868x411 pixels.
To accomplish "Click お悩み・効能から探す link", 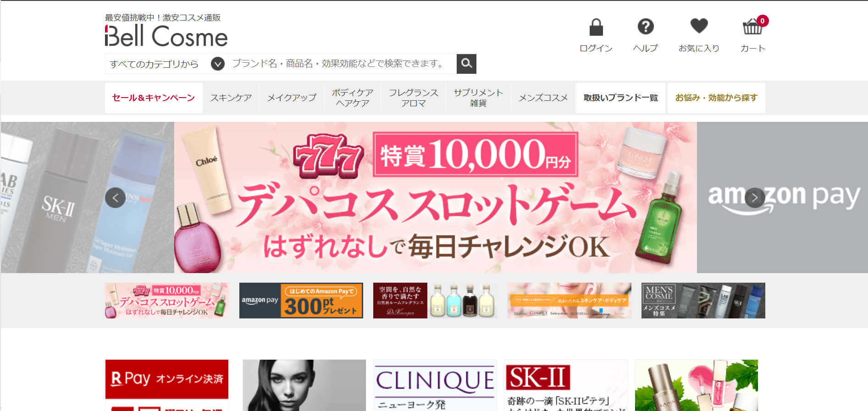I will (x=716, y=98).
